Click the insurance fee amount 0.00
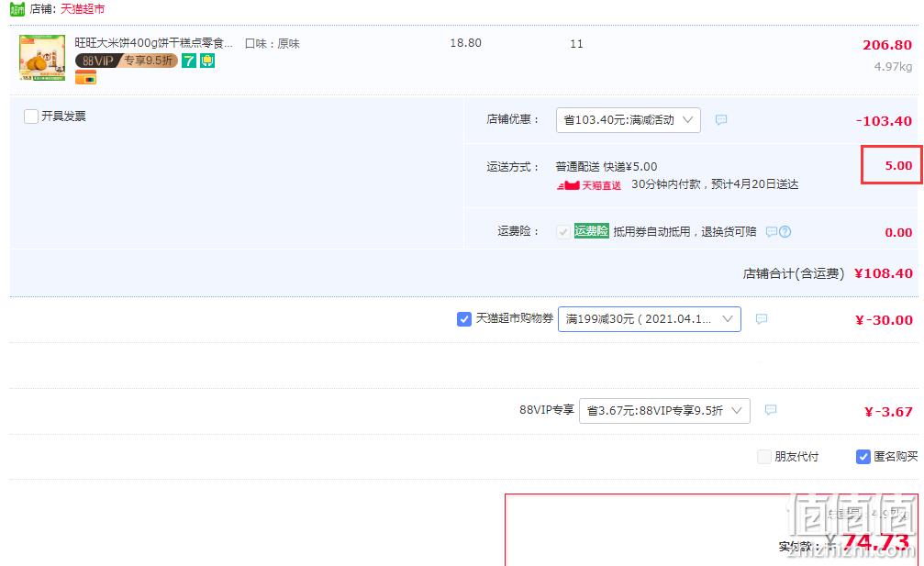Screen dimensions: 924x566 [x=898, y=232]
